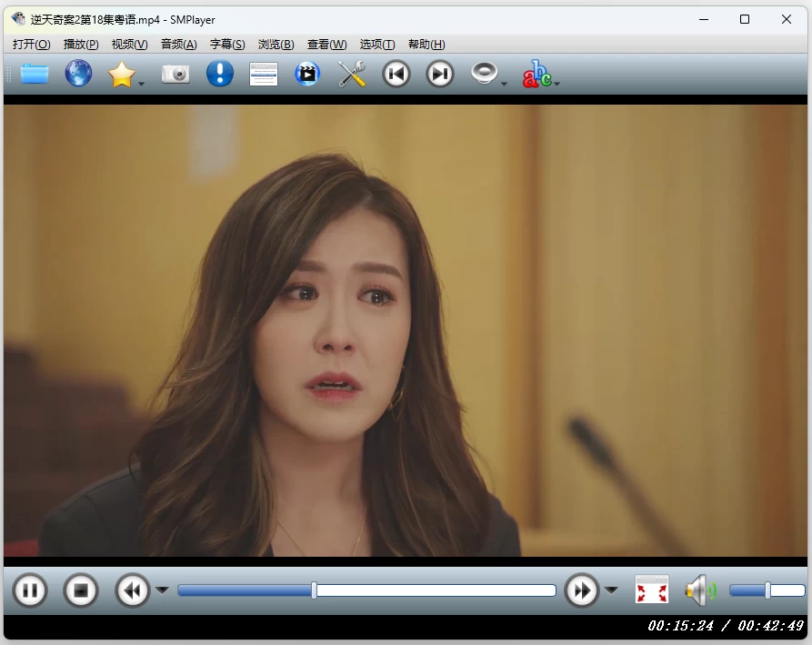Expand the favorites star dropdown arrow
The width and height of the screenshot is (812, 645).
(x=142, y=84)
